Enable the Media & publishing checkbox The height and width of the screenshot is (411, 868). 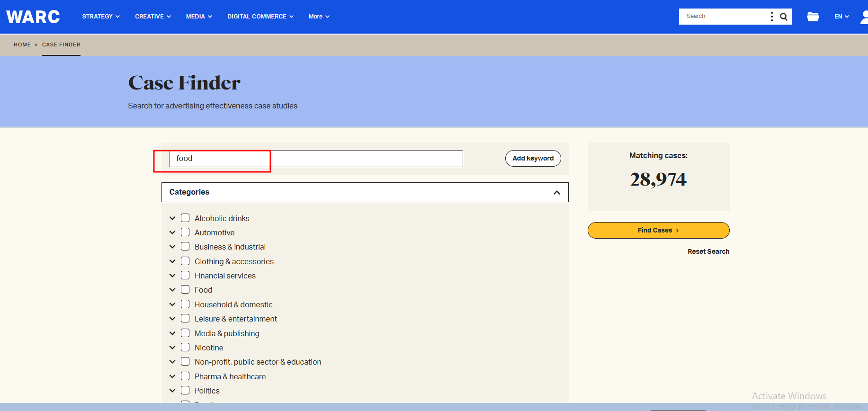coord(185,333)
